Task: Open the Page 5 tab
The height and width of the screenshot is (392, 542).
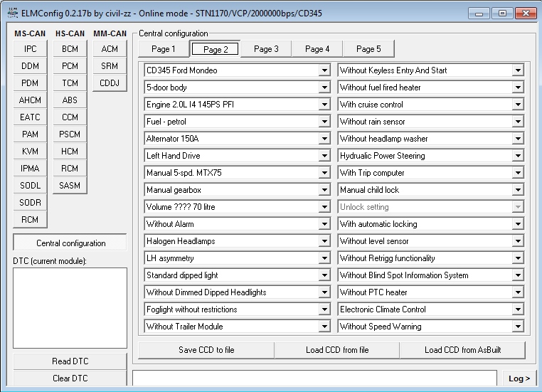Action: click(368, 49)
